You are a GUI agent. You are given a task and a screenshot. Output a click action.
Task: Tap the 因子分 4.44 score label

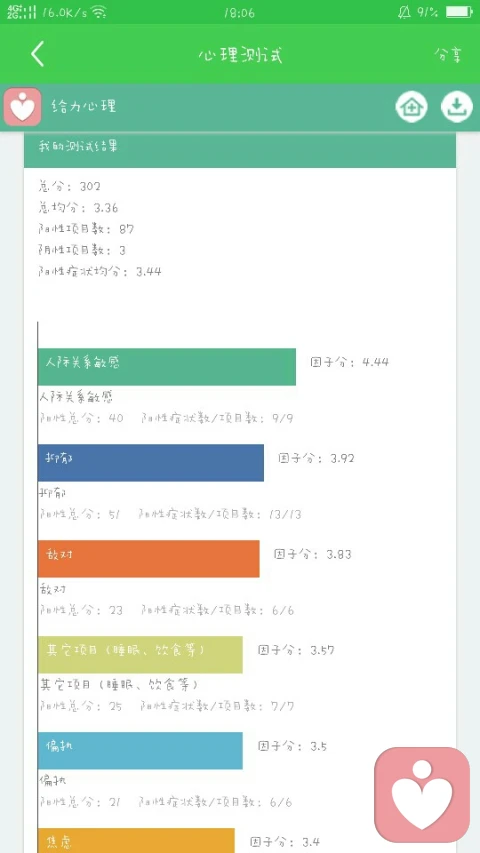(x=350, y=362)
